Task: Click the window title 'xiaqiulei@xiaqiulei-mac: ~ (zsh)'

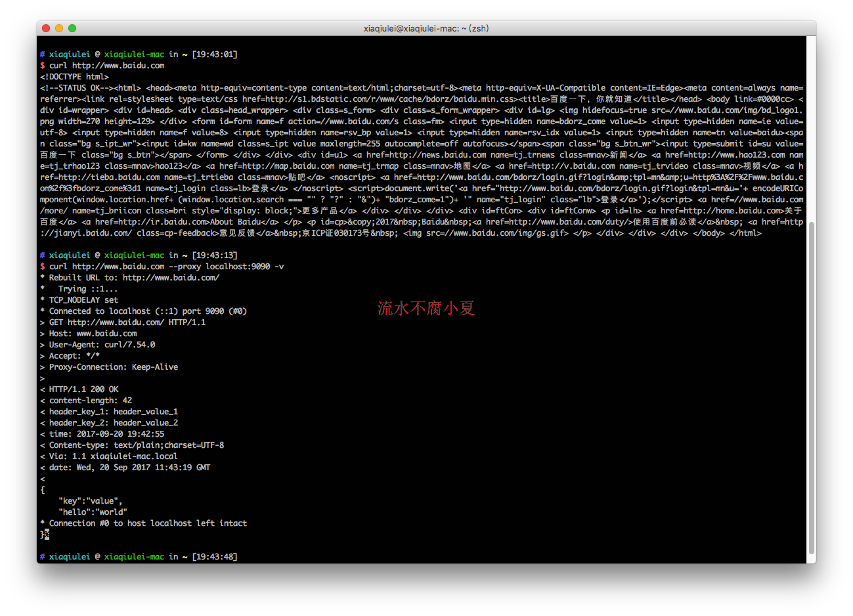Action: (426, 28)
